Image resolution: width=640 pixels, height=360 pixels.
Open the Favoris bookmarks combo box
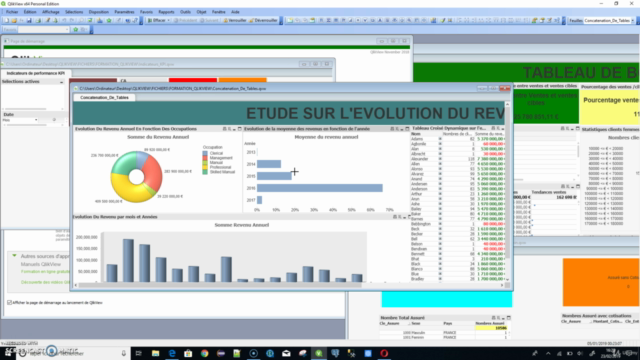(43, 29)
